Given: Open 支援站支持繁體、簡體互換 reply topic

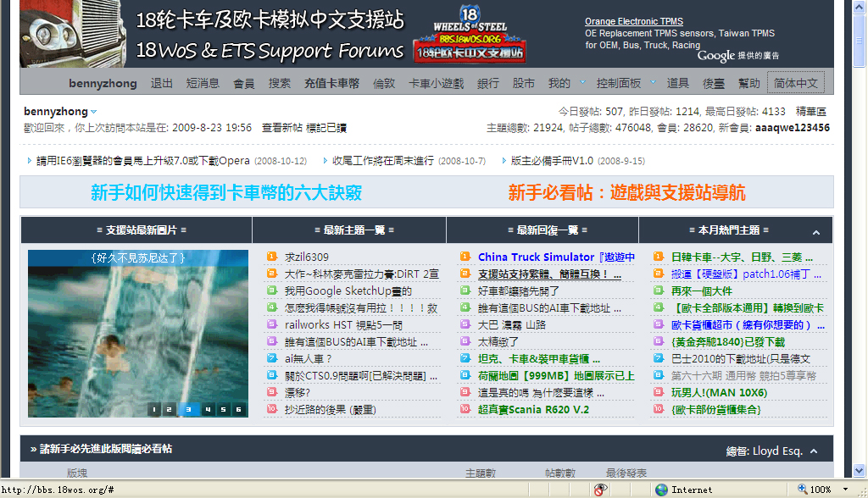Looking at the screenshot, I should [549, 274].
